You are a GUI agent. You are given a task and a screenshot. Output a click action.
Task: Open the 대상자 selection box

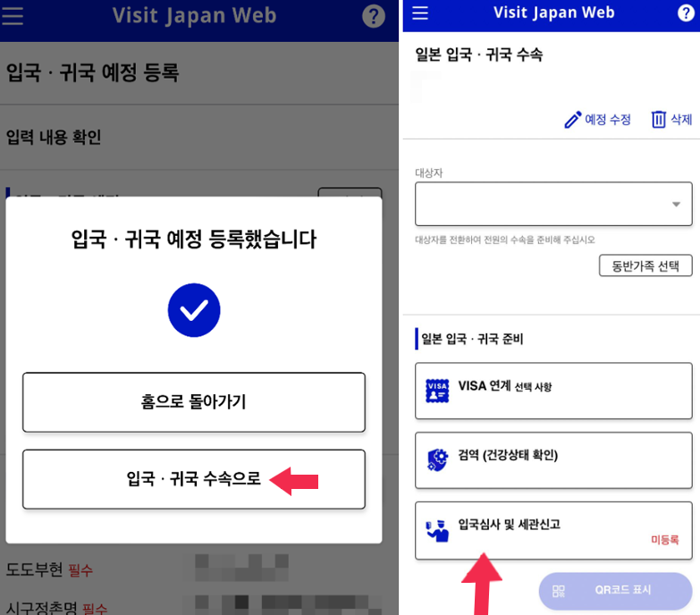tap(553, 204)
